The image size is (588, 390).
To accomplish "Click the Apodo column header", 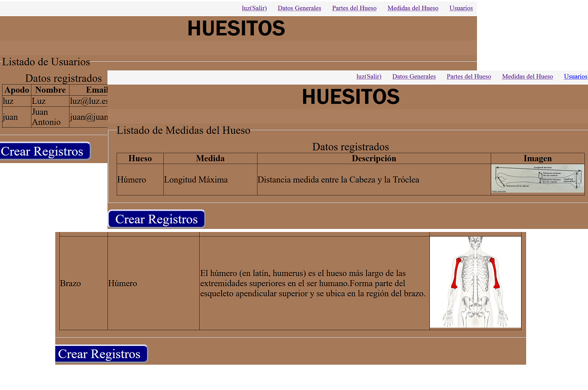I will 16,90.
